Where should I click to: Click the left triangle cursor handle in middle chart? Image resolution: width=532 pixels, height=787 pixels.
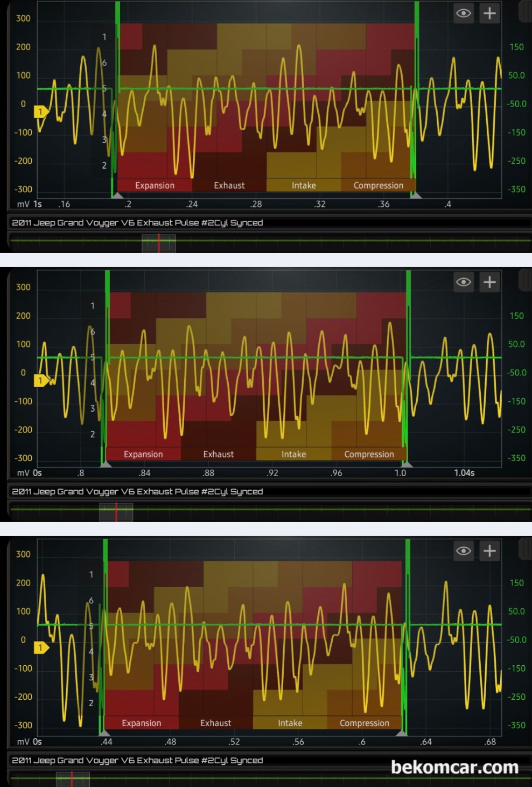click(106, 464)
